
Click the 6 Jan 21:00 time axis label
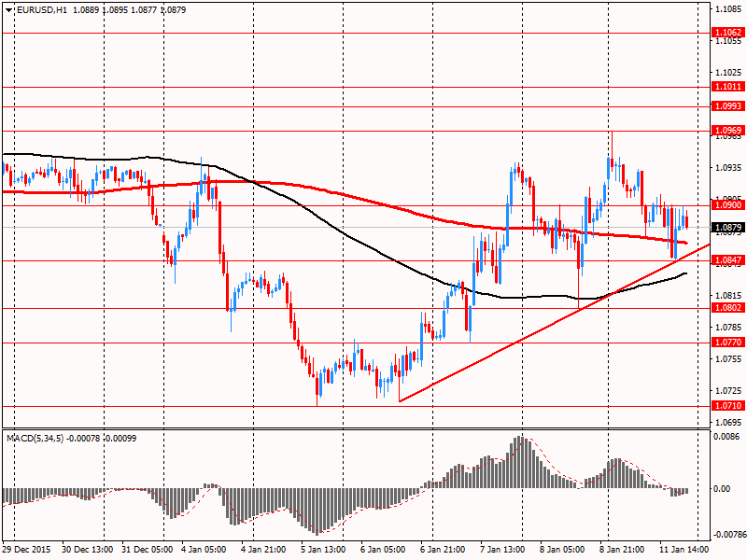tap(443, 549)
